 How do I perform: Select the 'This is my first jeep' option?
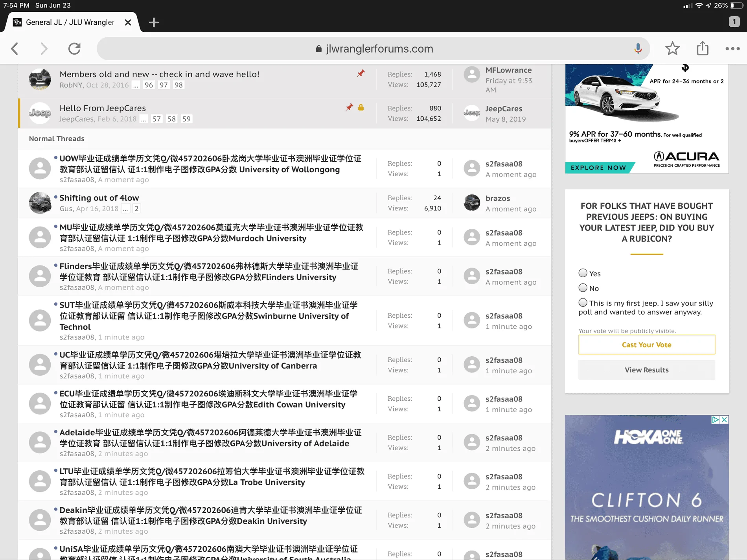[x=583, y=302]
